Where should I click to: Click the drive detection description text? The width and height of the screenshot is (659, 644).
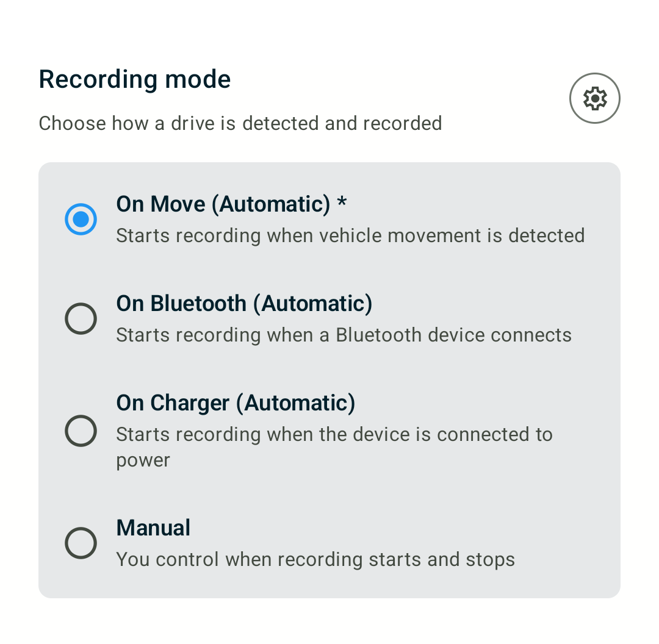tap(240, 123)
